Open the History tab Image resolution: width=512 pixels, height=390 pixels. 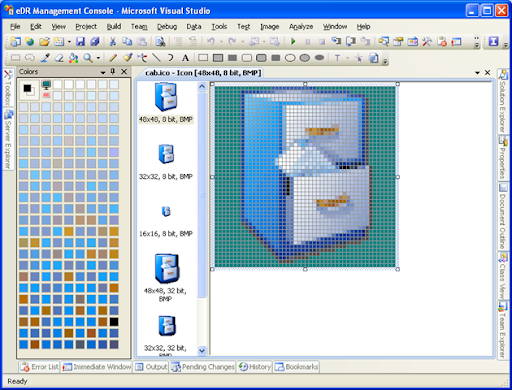(255, 367)
